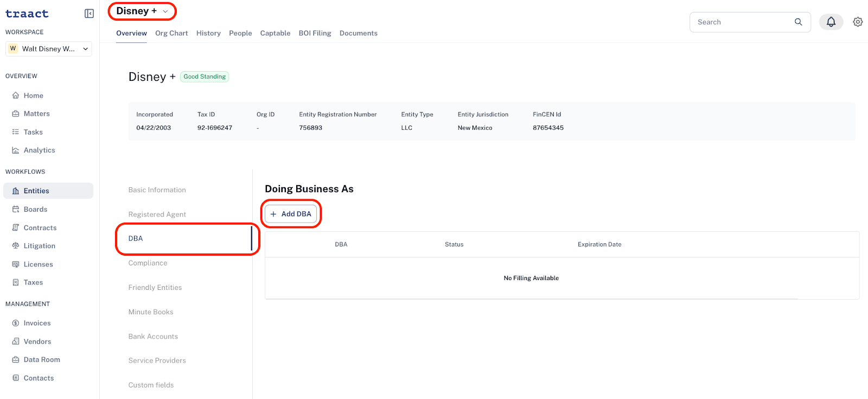
Task: Click the Boards calendar icon
Action: 16,210
